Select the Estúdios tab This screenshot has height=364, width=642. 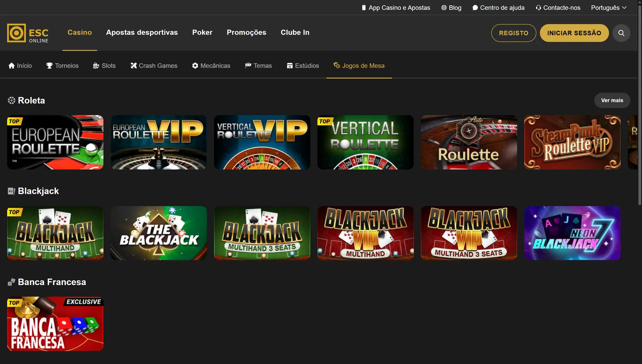[303, 65]
